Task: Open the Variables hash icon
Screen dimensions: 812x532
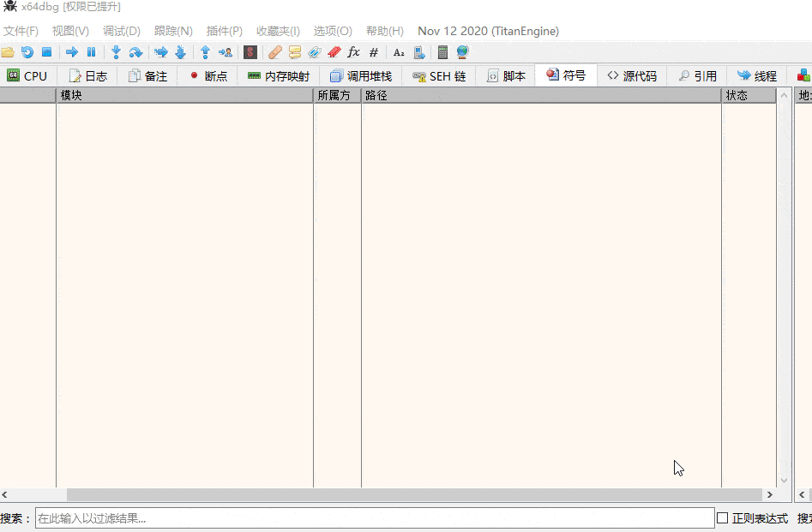Action: tap(374, 52)
